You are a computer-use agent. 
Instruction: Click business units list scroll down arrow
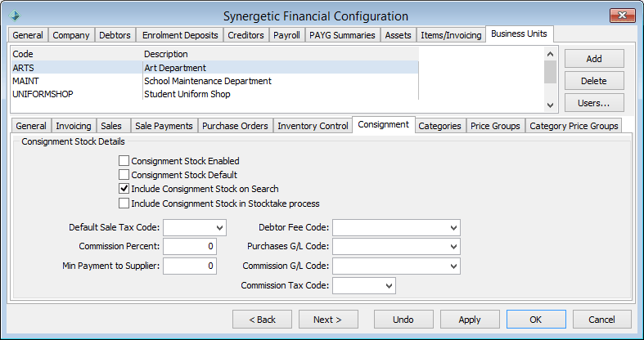click(551, 105)
